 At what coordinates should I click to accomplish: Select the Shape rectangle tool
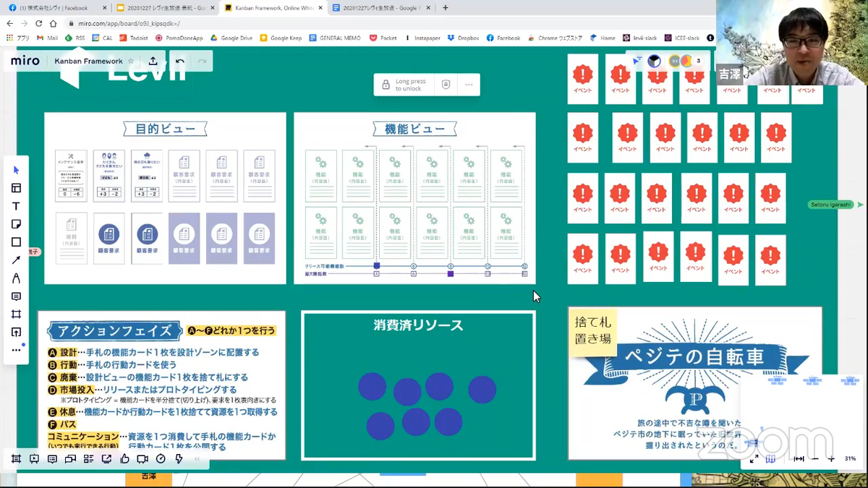[16, 242]
